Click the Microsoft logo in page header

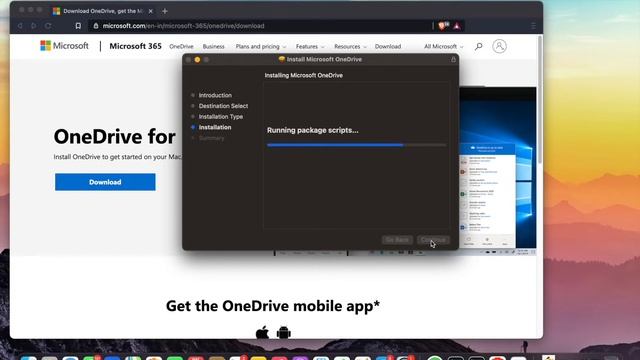(64, 46)
